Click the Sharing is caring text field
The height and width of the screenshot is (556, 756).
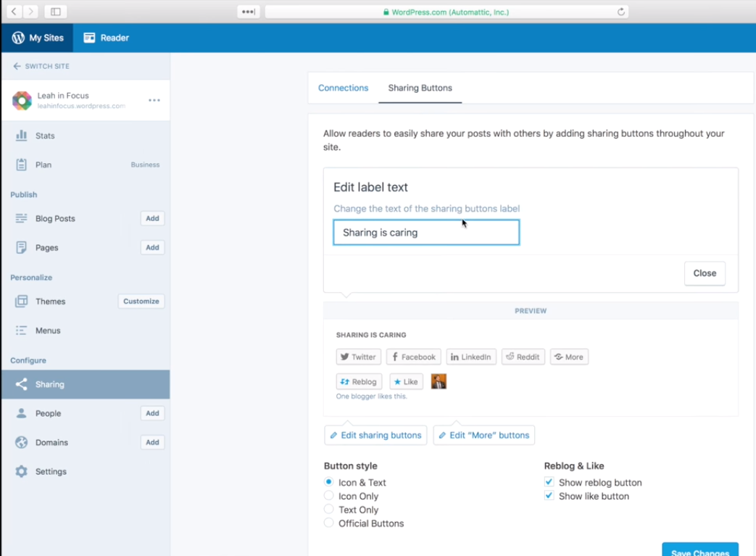(x=426, y=233)
